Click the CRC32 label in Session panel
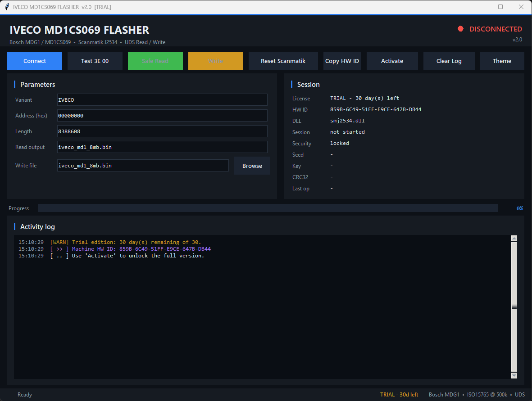 (x=300, y=177)
